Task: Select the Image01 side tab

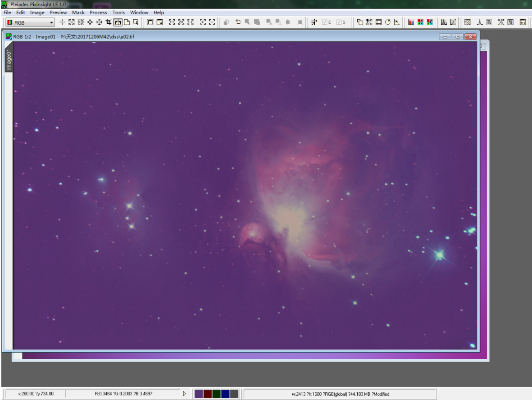Action: [x=9, y=59]
